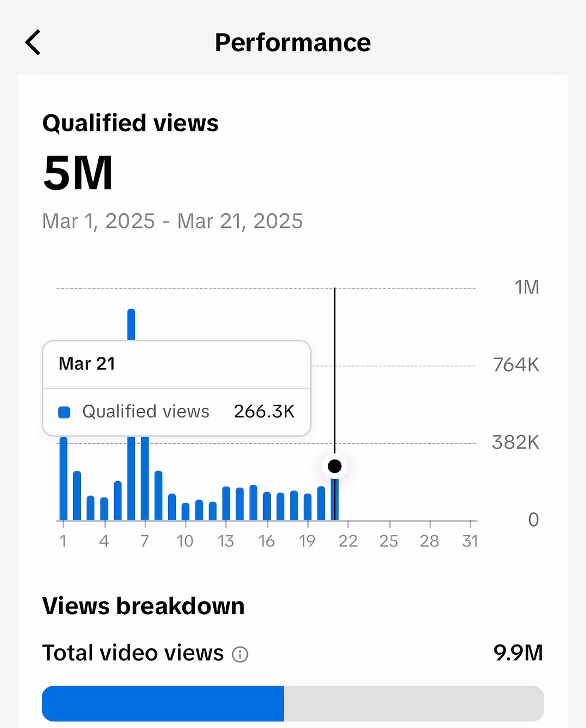Image resolution: width=586 pixels, height=728 pixels.
Task: Tap the back arrow icon
Action: click(x=33, y=42)
